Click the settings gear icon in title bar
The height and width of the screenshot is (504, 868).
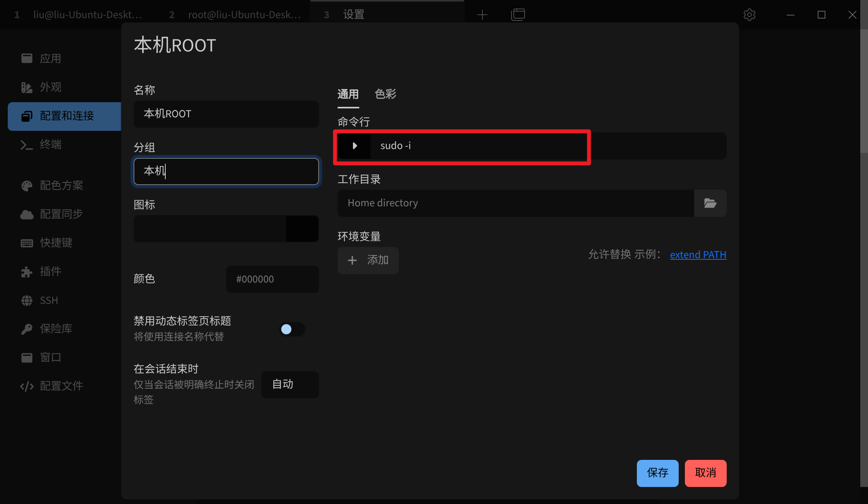click(749, 15)
